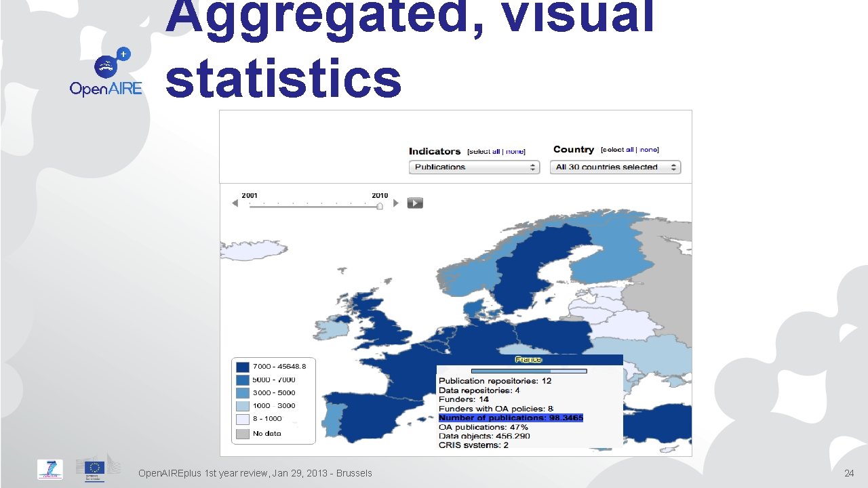This screenshot has height=488, width=868.
Task: Click 'OA publications: 47%' in tooltip
Action: (484, 427)
